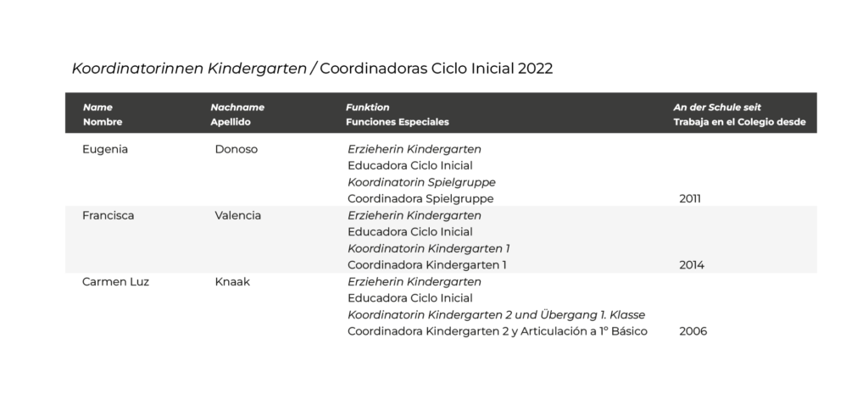This screenshot has height=399, width=868.
Task: Click the year 2014
Action: [692, 265]
